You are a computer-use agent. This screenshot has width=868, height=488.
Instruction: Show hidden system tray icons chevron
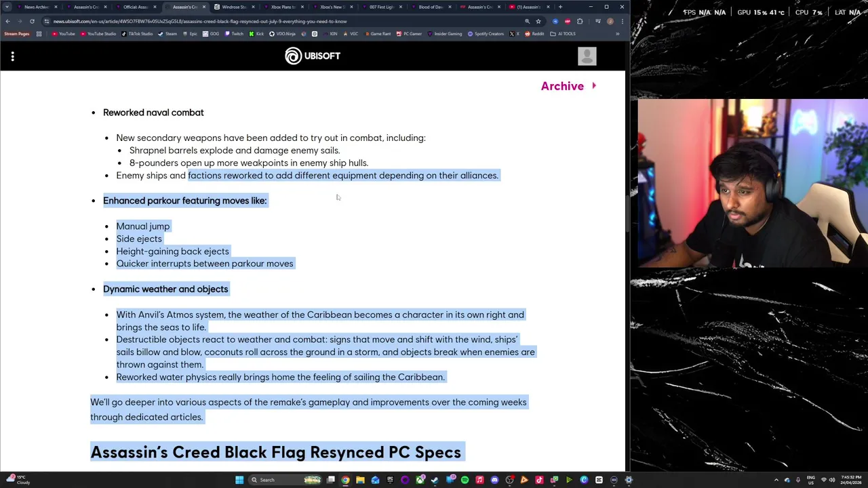click(776, 480)
